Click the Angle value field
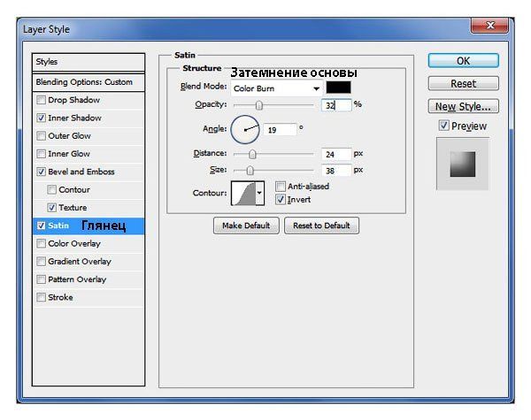This screenshot has width=531, height=420. pyautogui.click(x=280, y=130)
